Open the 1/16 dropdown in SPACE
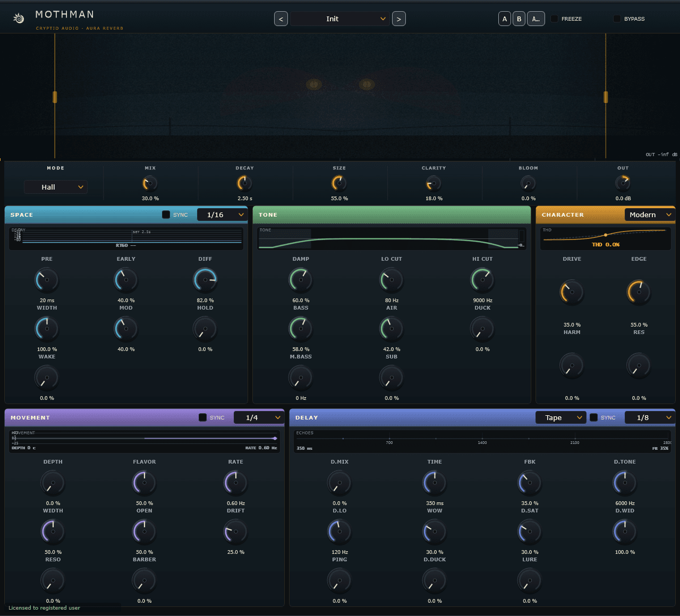This screenshot has height=616, width=680. coord(223,215)
